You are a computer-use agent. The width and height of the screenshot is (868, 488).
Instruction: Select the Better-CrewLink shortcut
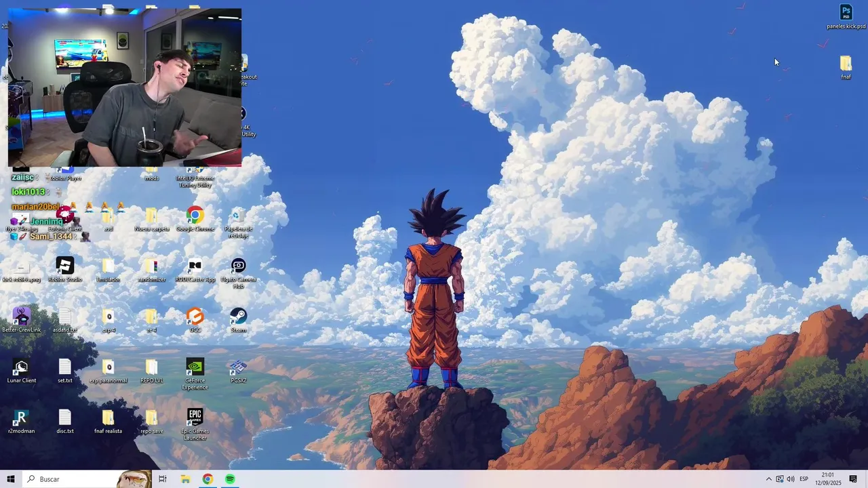coord(22,321)
